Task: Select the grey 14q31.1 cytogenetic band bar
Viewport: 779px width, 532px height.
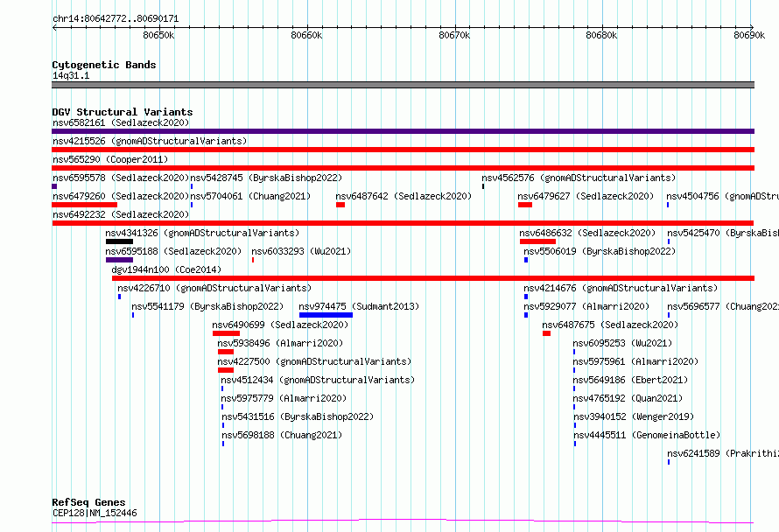Action: tap(403, 85)
